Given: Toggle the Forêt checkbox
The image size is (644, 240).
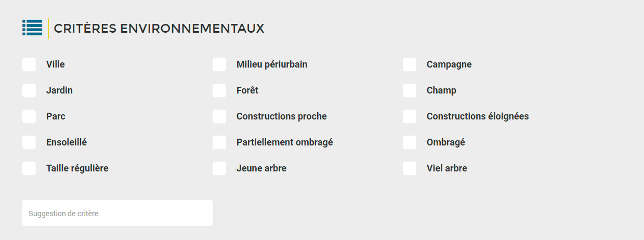Looking at the screenshot, I should tap(219, 90).
